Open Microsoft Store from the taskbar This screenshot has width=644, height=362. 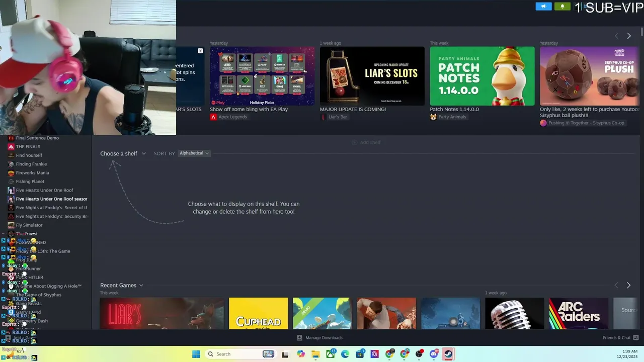pyautogui.click(x=360, y=354)
